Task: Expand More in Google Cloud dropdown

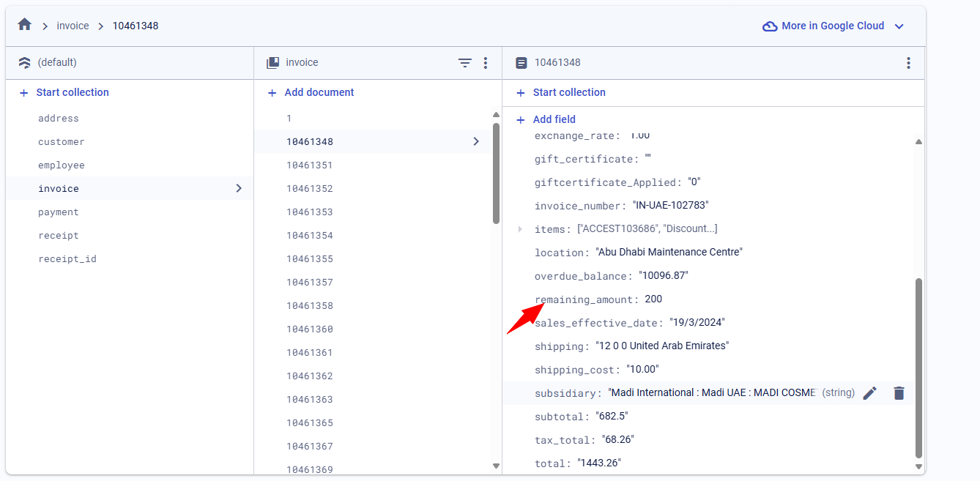Action: coord(899,26)
